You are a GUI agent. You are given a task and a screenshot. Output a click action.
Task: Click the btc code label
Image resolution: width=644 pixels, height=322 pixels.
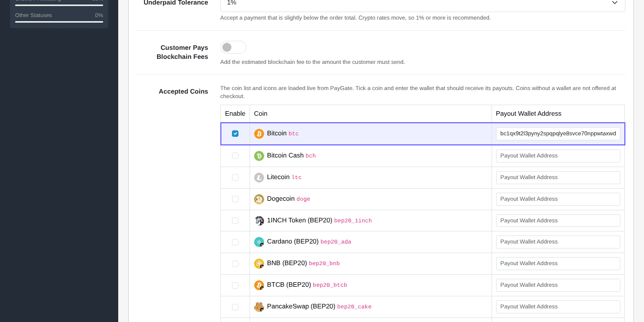coord(294,134)
